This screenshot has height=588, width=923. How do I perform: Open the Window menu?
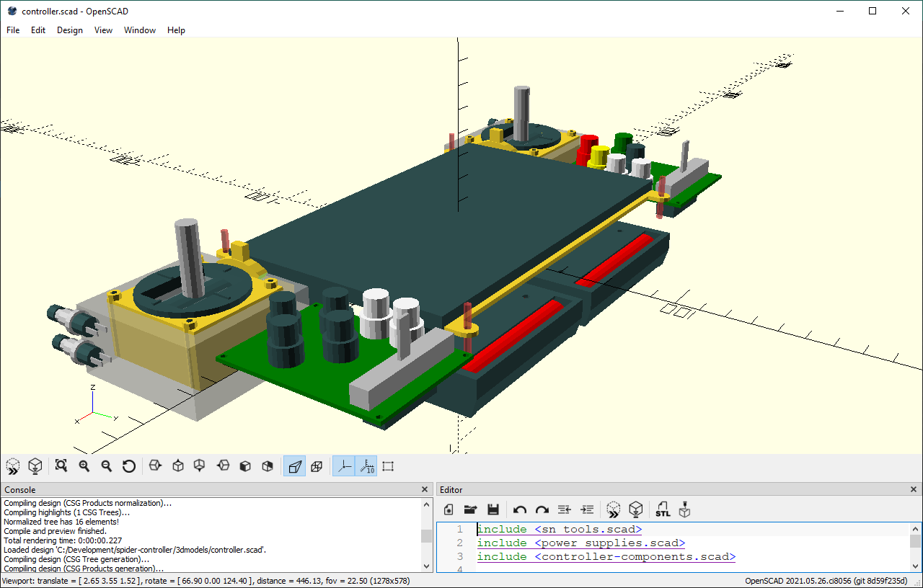pyautogui.click(x=140, y=30)
